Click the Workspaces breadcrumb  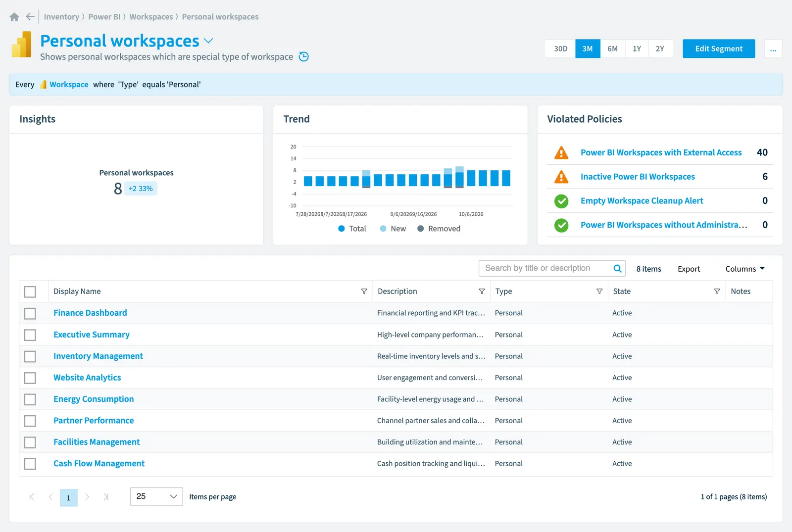point(151,17)
